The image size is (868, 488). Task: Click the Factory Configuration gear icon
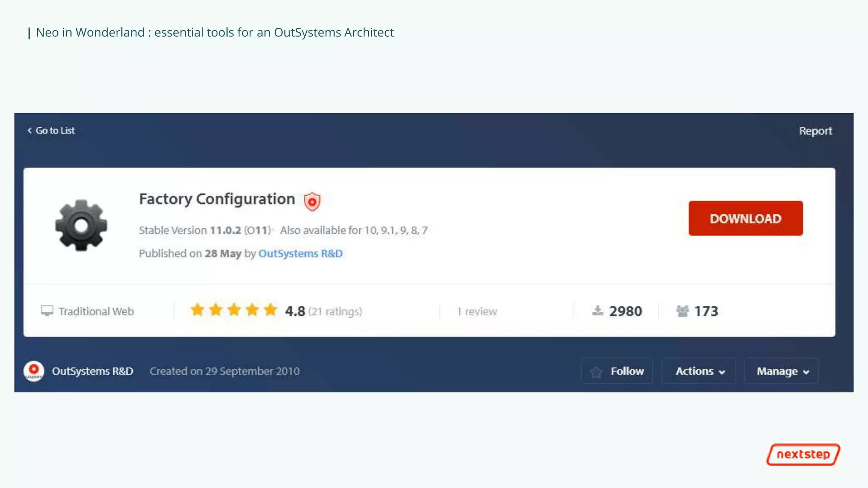[81, 225]
